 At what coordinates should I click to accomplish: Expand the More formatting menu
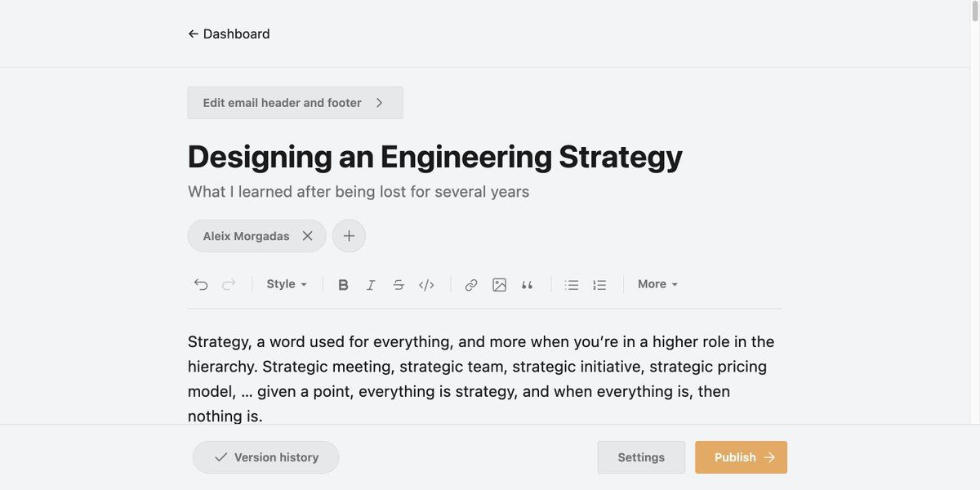pos(657,284)
